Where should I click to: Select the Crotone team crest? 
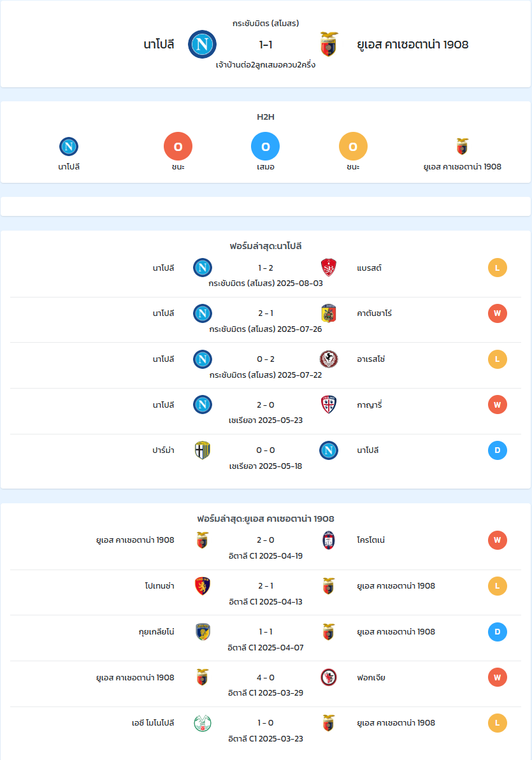coord(329,540)
